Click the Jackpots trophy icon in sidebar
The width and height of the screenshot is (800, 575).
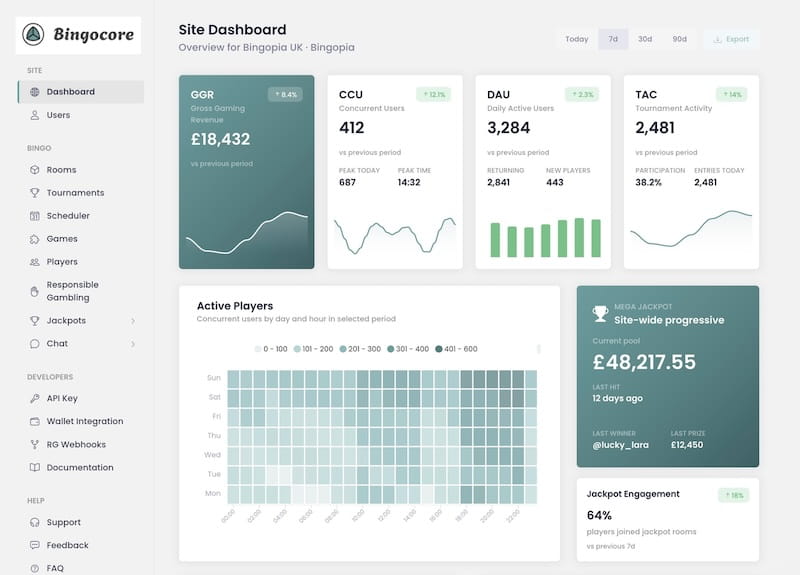point(35,320)
